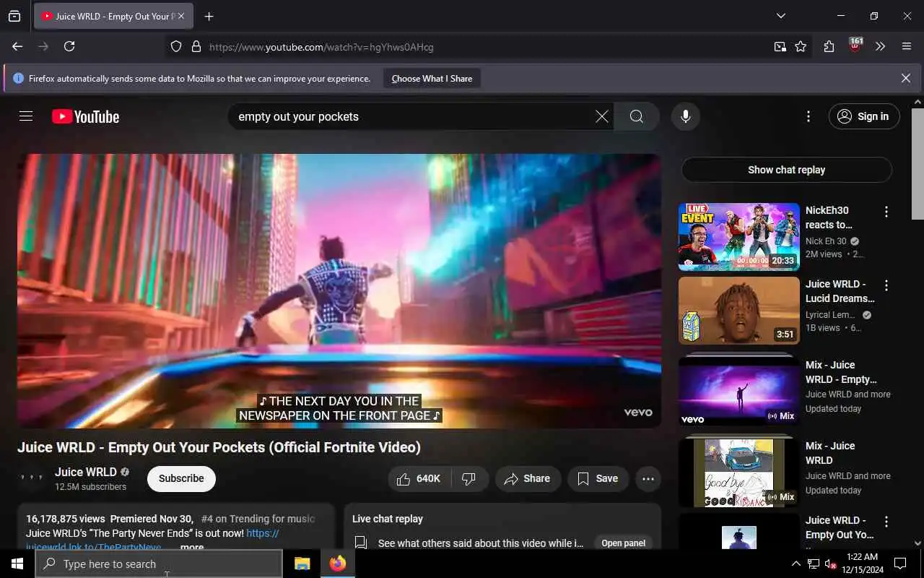This screenshot has height=578, width=924.
Task: Clear the search text with the X
Action: [601, 116]
